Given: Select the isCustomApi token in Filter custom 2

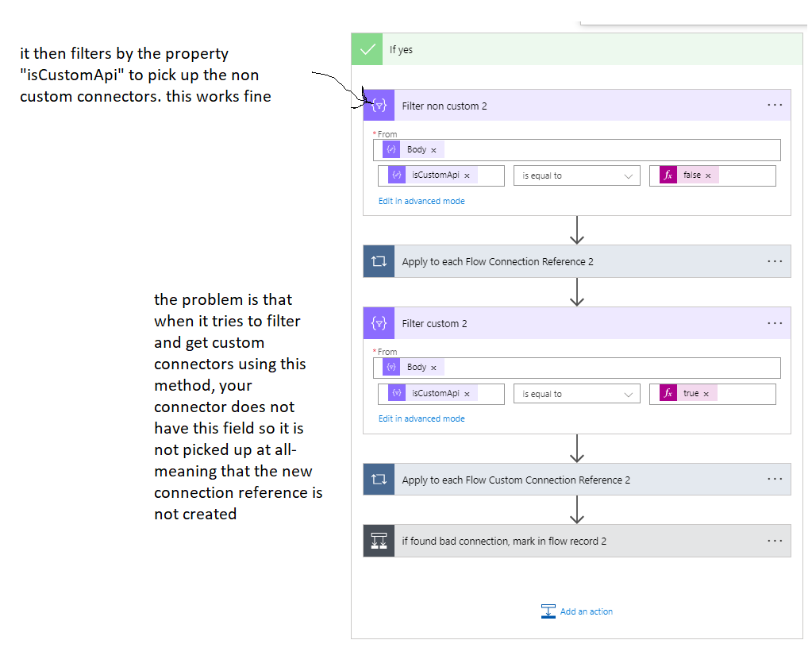Looking at the screenshot, I should click(435, 392).
